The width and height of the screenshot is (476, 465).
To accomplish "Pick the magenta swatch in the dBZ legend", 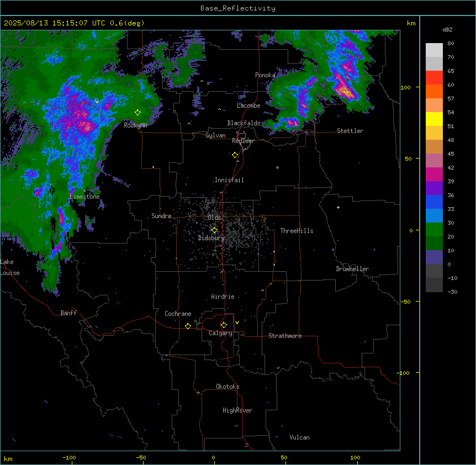I will click(434, 174).
